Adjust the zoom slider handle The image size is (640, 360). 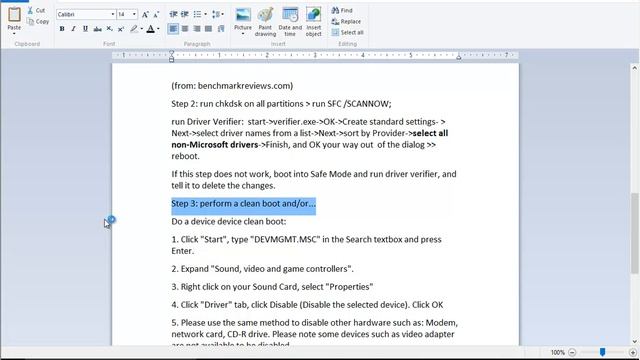[602, 352]
